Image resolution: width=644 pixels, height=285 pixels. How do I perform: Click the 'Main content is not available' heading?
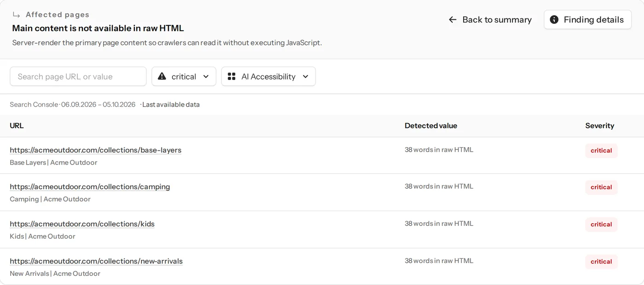[98, 28]
